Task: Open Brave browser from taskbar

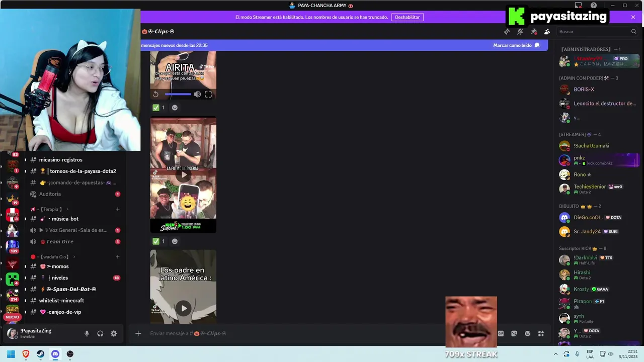Action: pos(26,354)
